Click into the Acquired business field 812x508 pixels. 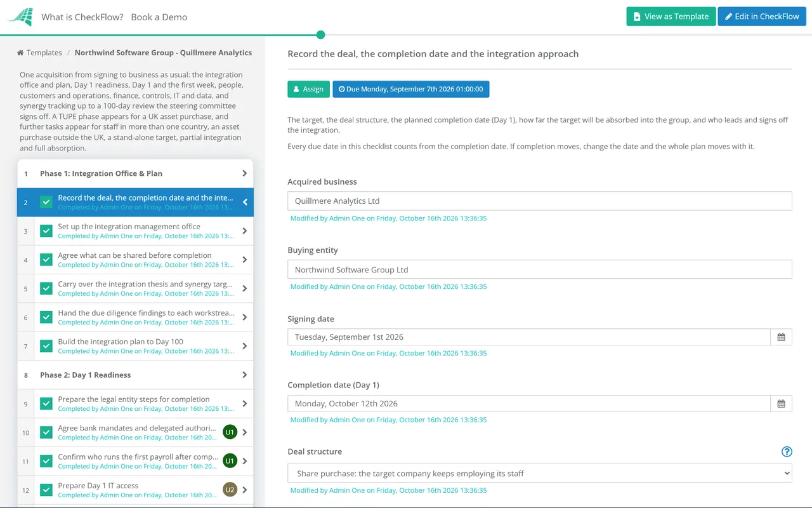coord(540,201)
